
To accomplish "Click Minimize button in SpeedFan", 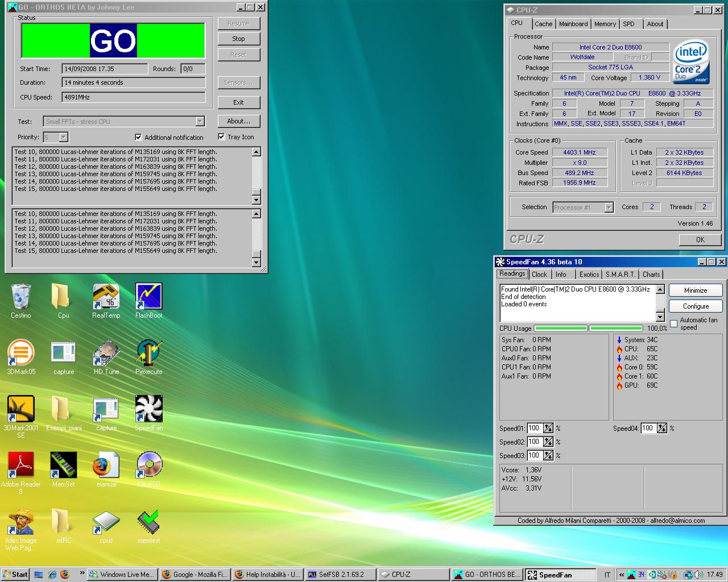I will pyautogui.click(x=696, y=290).
